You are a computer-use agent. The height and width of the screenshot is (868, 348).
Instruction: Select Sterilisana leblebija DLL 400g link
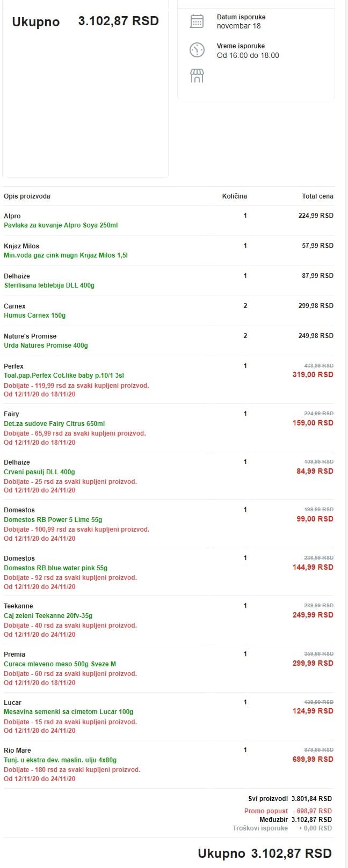[49, 285]
